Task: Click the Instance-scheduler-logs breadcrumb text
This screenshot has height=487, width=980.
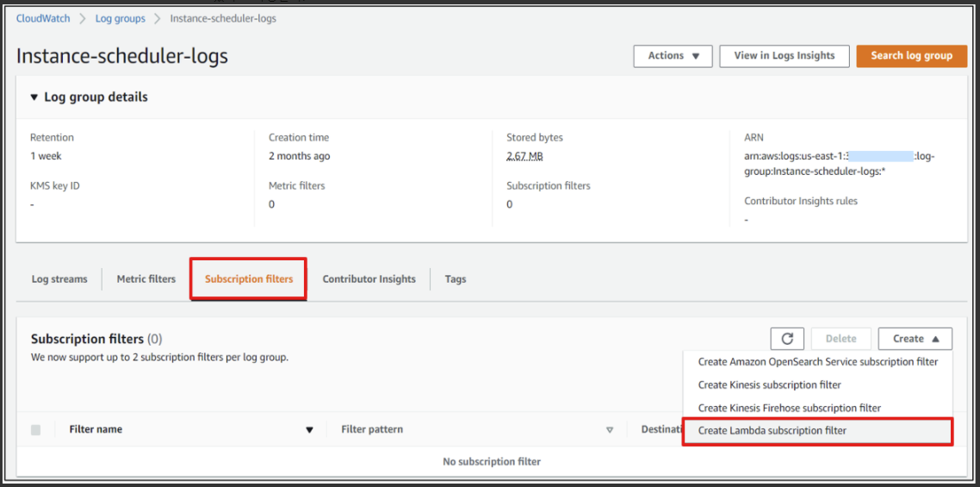Action: [x=223, y=19]
